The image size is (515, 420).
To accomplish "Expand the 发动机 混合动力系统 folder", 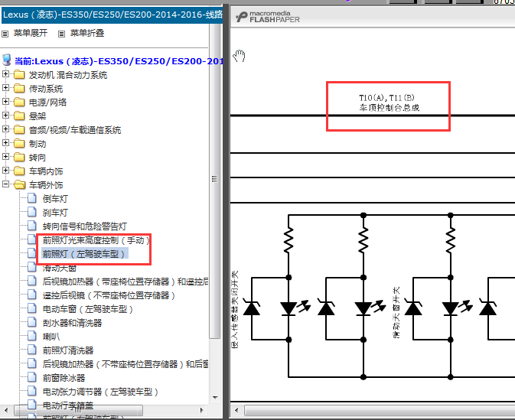I will [x=5, y=74].
